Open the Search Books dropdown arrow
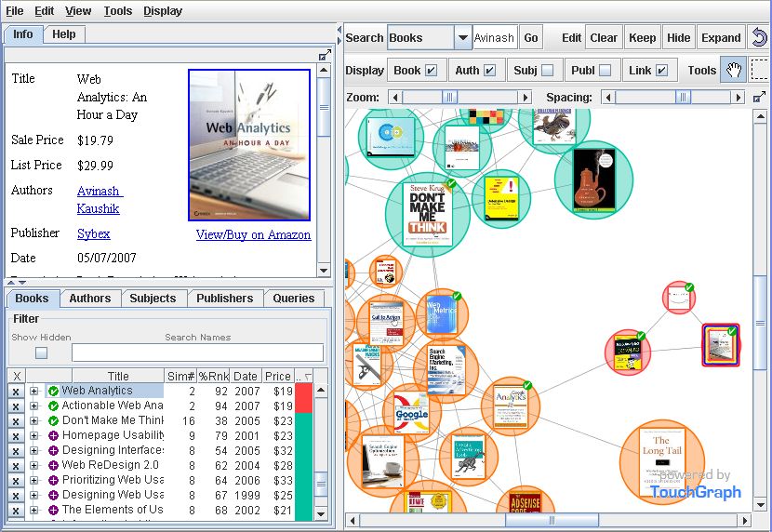 [462, 37]
